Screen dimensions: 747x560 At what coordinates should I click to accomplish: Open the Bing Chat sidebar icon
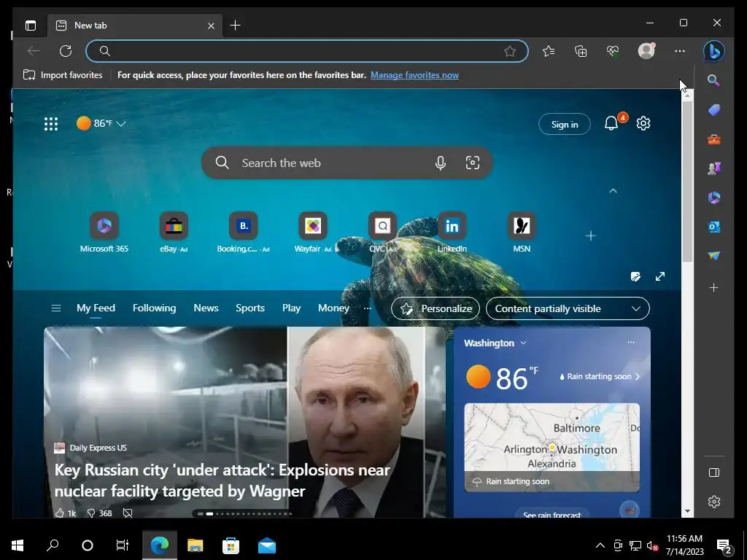coord(713,51)
